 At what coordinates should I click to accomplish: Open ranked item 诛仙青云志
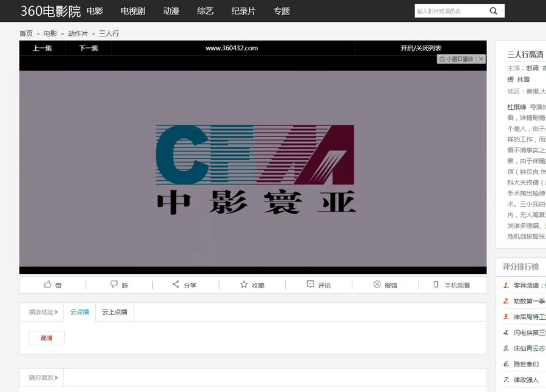click(x=529, y=348)
